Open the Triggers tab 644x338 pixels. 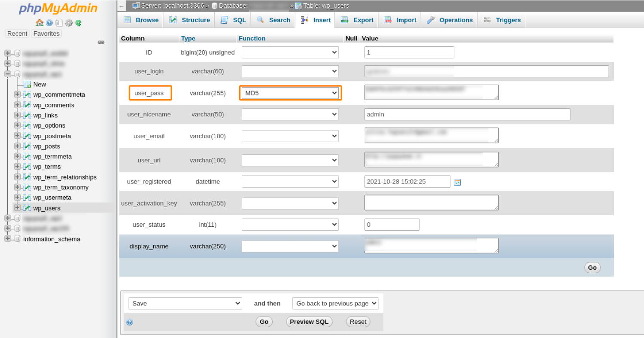click(x=502, y=20)
